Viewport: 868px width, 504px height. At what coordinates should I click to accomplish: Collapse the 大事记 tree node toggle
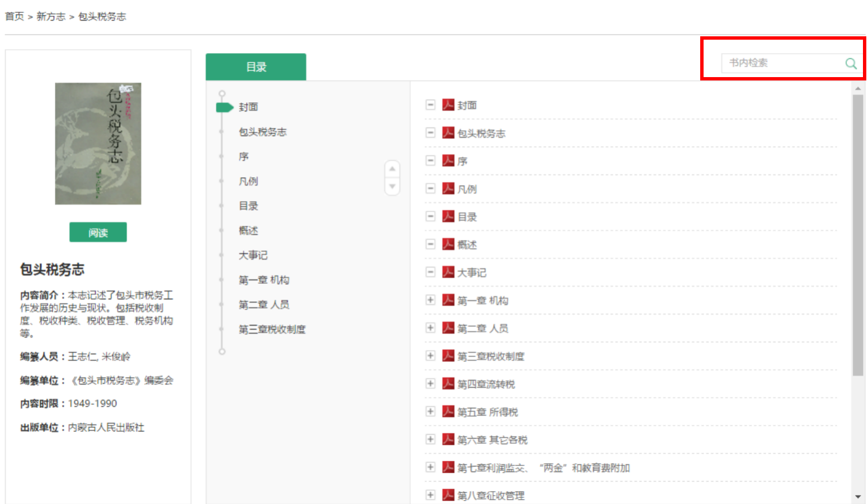tap(430, 272)
